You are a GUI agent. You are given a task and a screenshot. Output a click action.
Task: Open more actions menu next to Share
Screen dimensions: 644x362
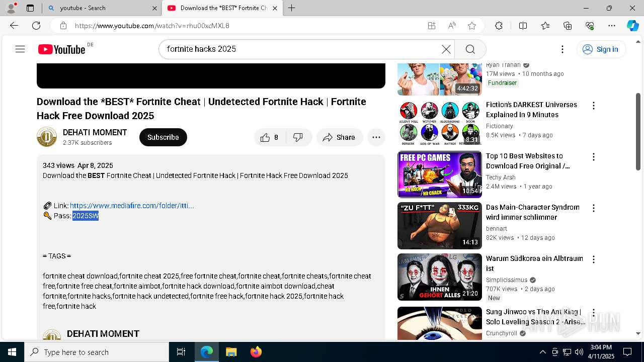pyautogui.click(x=376, y=137)
